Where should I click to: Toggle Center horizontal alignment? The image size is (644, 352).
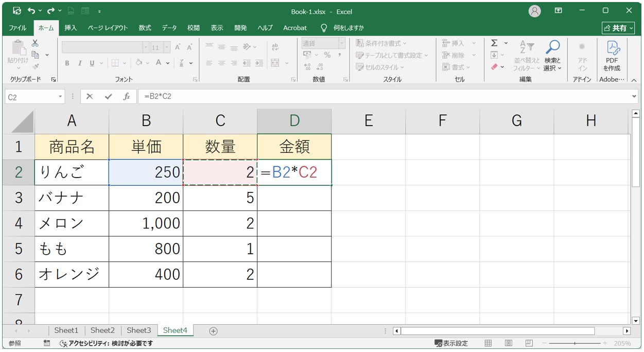coord(221,63)
